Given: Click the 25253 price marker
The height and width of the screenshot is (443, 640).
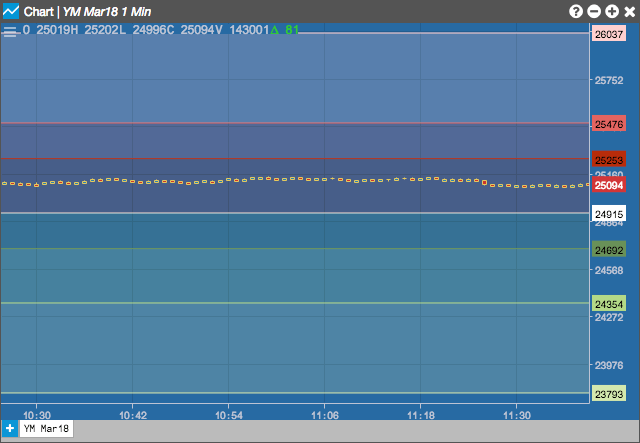Looking at the screenshot, I should (609, 160).
